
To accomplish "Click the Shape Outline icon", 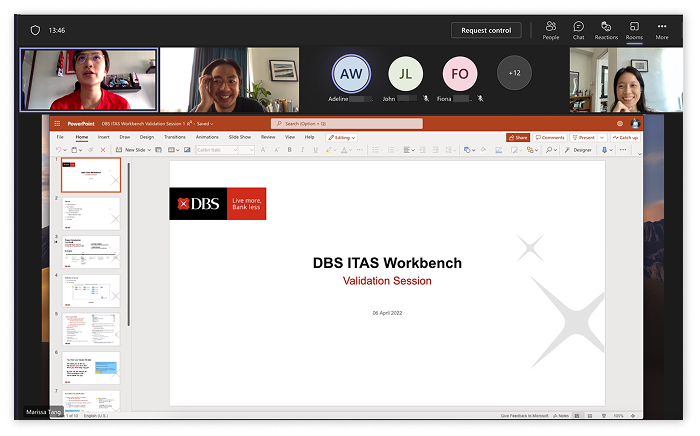I will [x=499, y=150].
